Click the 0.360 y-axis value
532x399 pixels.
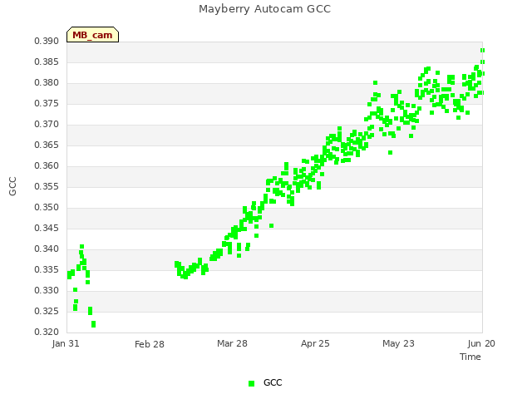pyautogui.click(x=47, y=165)
